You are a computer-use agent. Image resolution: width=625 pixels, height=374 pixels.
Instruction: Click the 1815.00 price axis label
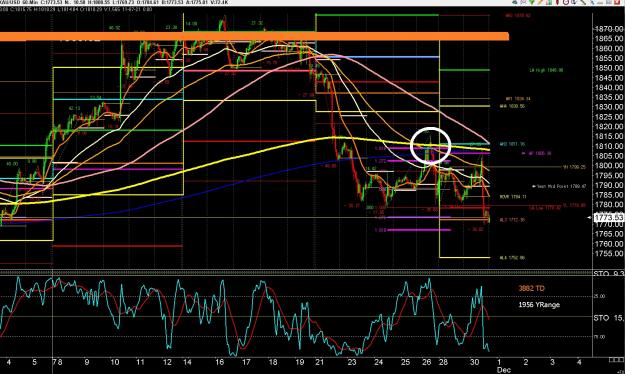tap(610, 136)
